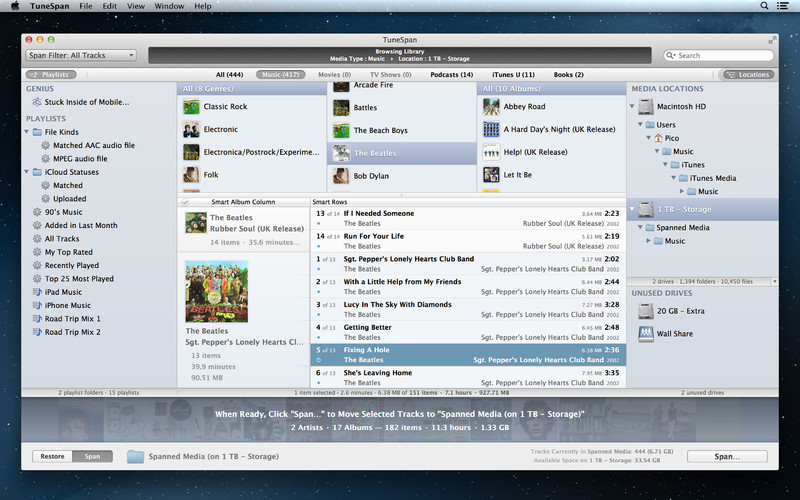Viewport: 800px width, 500px height.
Task: Toggle the Smart Album Column checkbox
Action: (185, 202)
